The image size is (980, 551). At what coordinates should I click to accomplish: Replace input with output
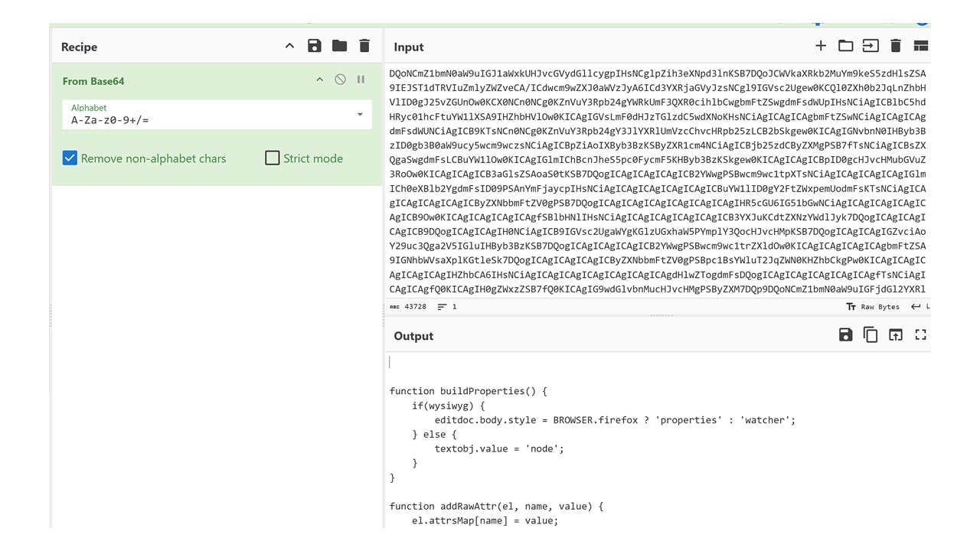[896, 335]
